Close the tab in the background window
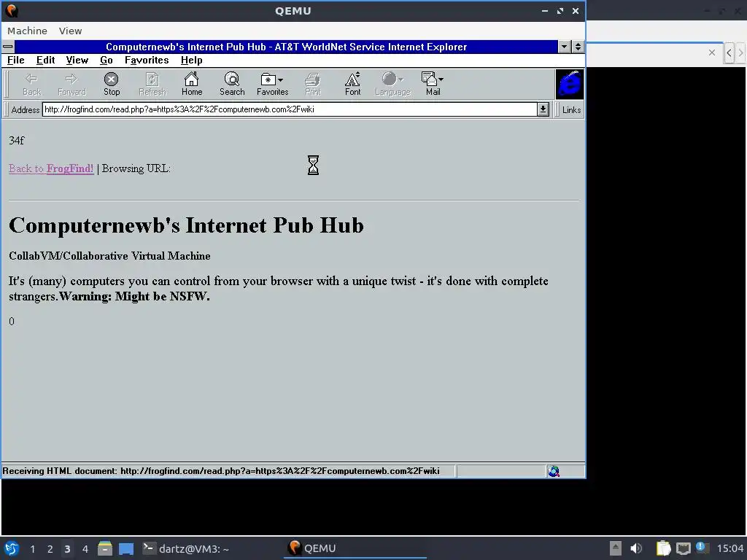The height and width of the screenshot is (560, 747). click(712, 52)
